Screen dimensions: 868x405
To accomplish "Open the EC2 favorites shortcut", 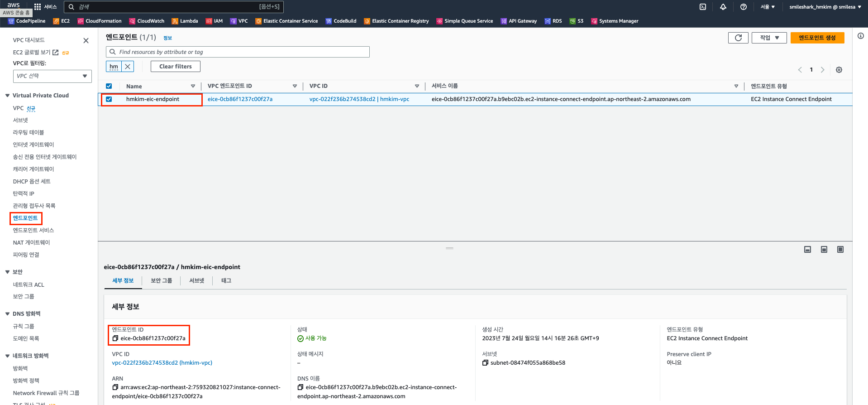I will (62, 21).
